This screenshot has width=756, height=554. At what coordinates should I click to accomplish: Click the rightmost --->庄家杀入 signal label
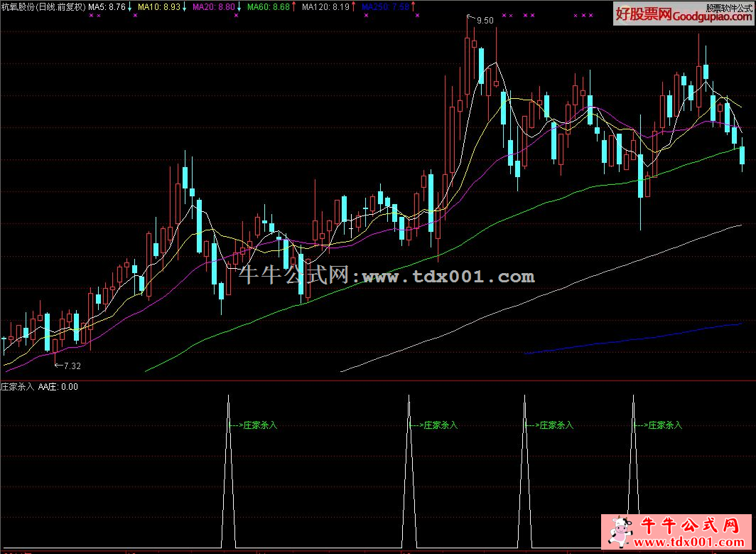point(658,425)
